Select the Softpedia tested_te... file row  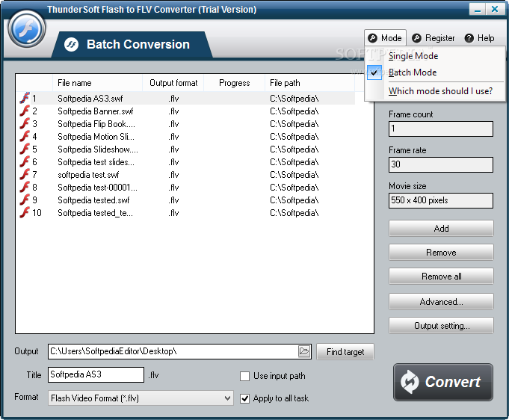click(x=185, y=212)
